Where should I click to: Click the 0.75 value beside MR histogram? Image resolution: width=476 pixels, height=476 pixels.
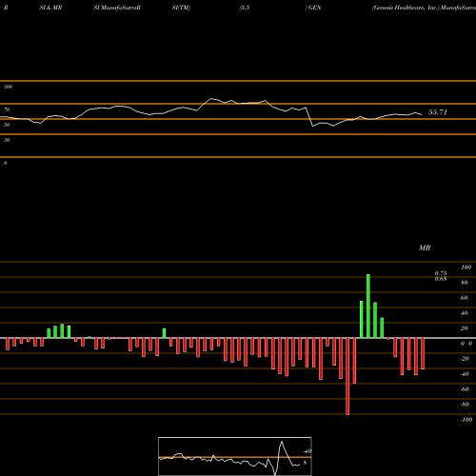pyautogui.click(x=441, y=273)
